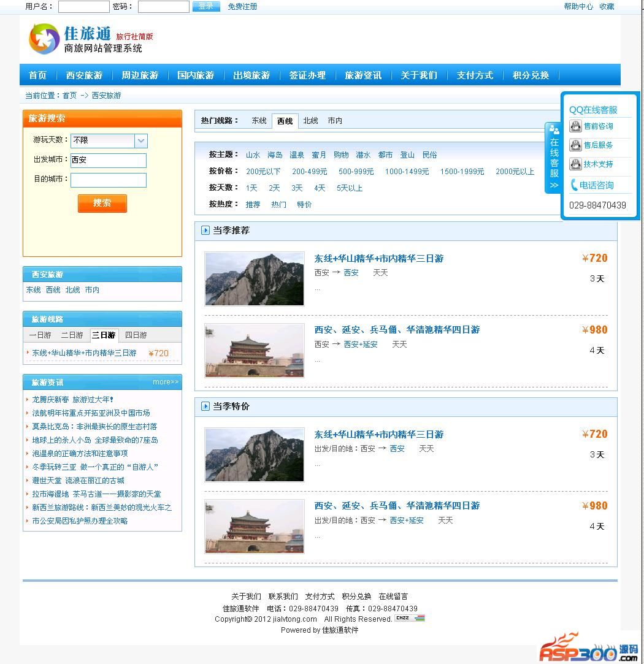Open 积分兑换 navigation item
Screen dimensions: 644x664
[x=531, y=75]
